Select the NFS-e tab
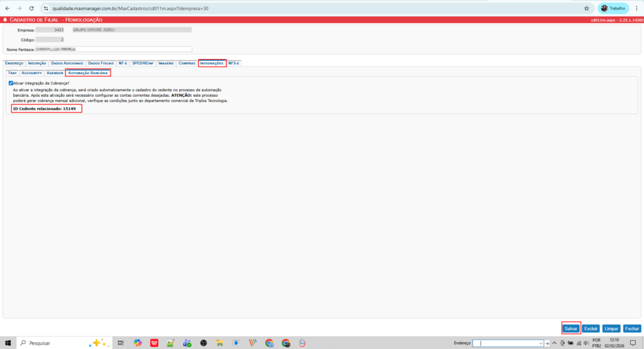Viewport: 644px width, 349px height. 234,64
